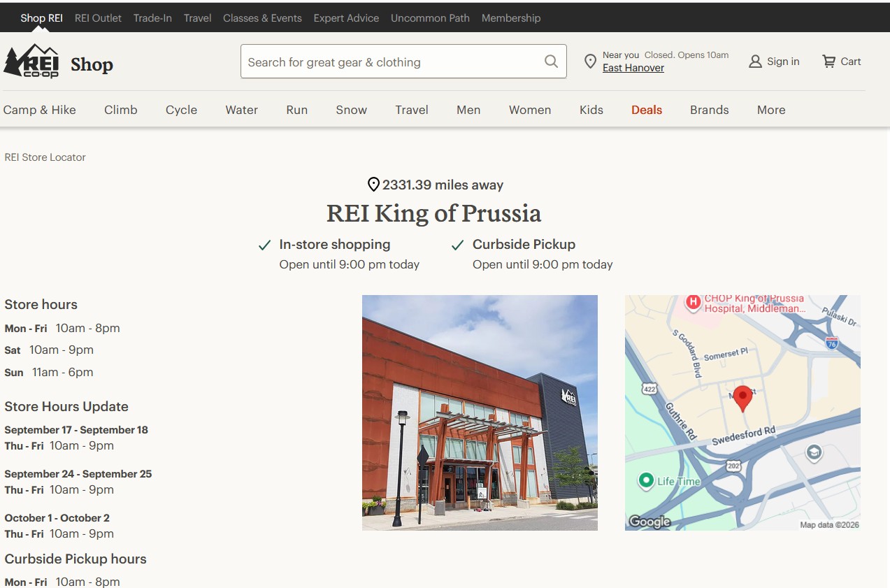Click the CHOP hospital marker on map
Screen dimensions: 890x588
(693, 302)
